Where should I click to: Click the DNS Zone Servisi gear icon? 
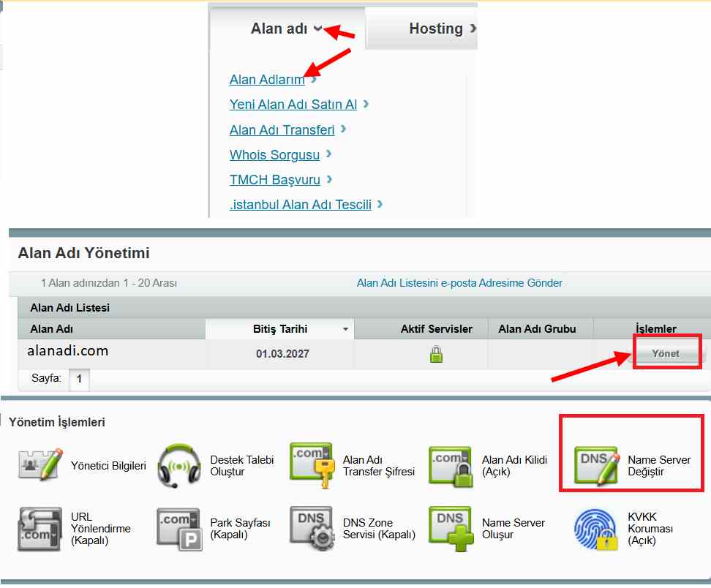[312, 529]
